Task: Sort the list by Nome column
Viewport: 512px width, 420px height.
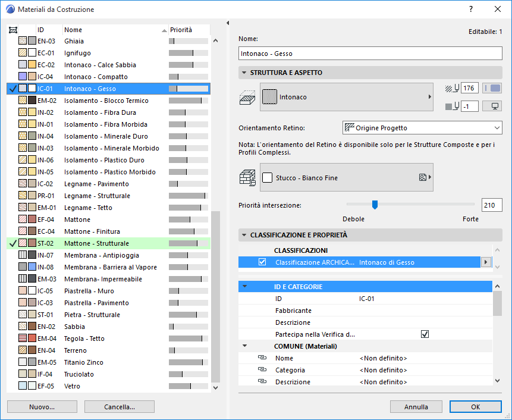Action: (115, 30)
